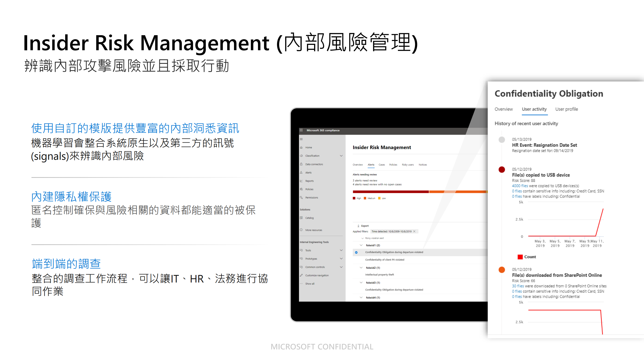Check the fakeid1 confidentiality violation alert
644x362 pixels.
356,252
